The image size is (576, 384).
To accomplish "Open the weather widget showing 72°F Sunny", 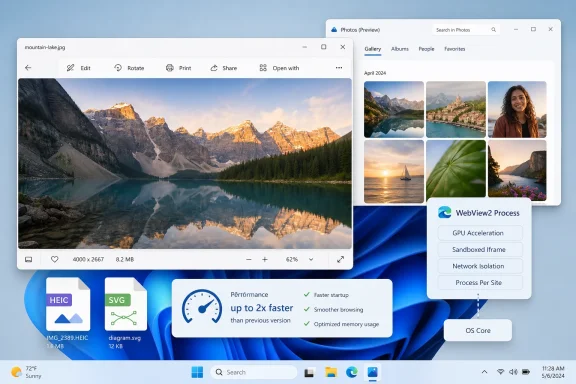I will click(x=26, y=372).
